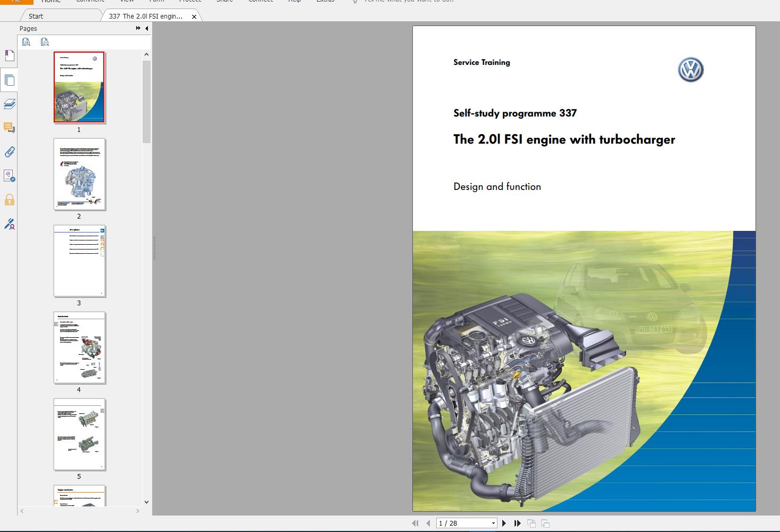Click the VW logo on the document page
This screenshot has width=780, height=532.
pos(691,70)
